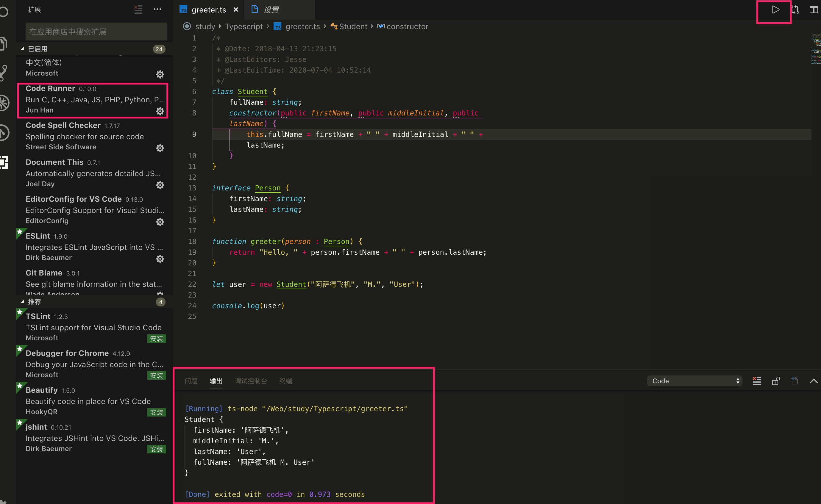
Task: Clear the output panel contents
Action: pyautogui.click(x=757, y=381)
